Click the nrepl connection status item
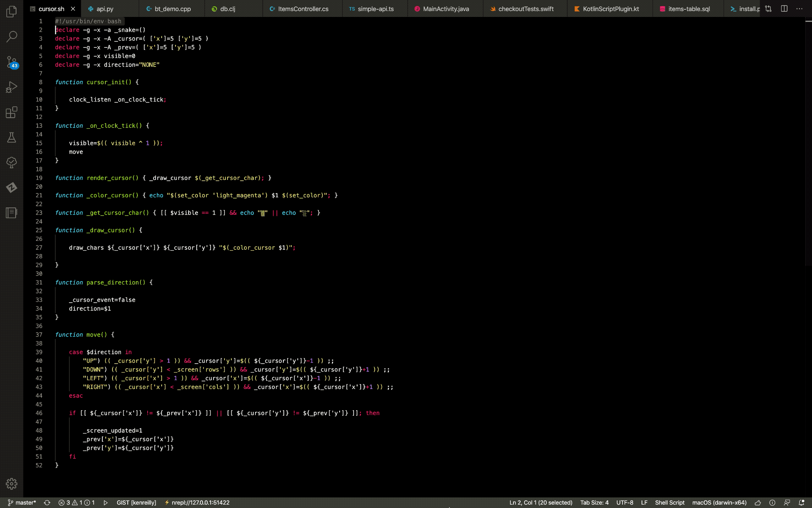 coord(197,502)
